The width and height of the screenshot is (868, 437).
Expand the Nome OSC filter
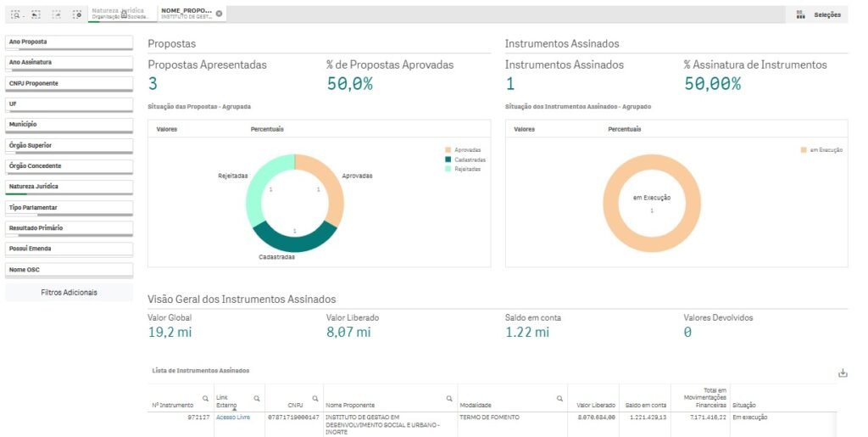point(69,270)
